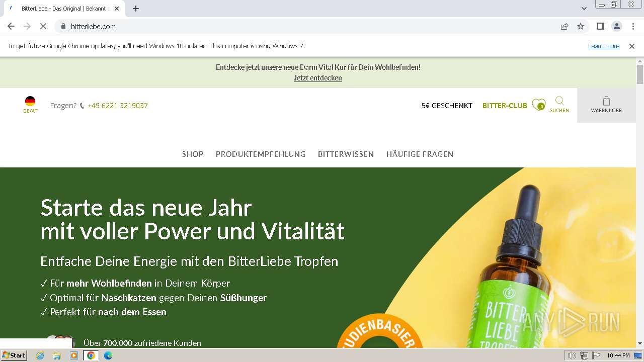Click the scrollbar up arrow
This screenshot has height=362, width=644.
640,61
